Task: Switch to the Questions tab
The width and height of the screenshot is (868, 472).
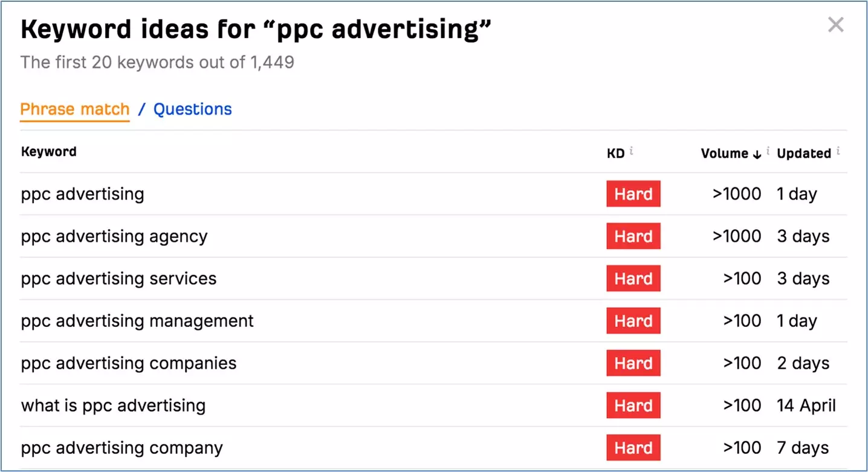Action: [x=192, y=109]
